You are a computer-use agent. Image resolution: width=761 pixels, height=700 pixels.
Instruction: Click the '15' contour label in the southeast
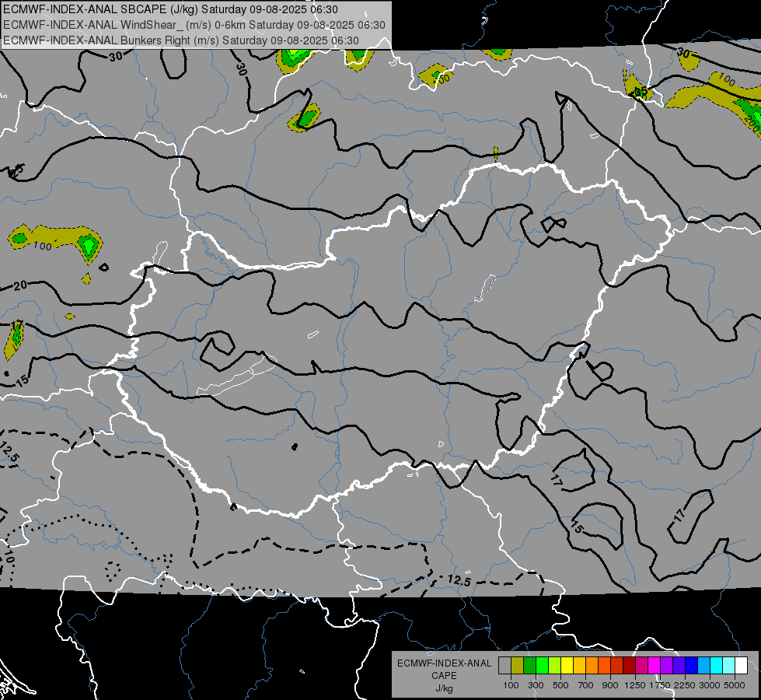click(x=576, y=527)
